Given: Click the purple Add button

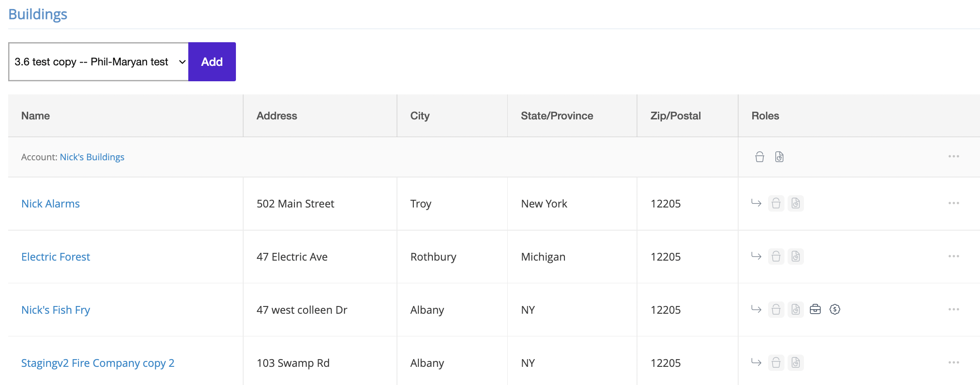Looking at the screenshot, I should pos(212,62).
